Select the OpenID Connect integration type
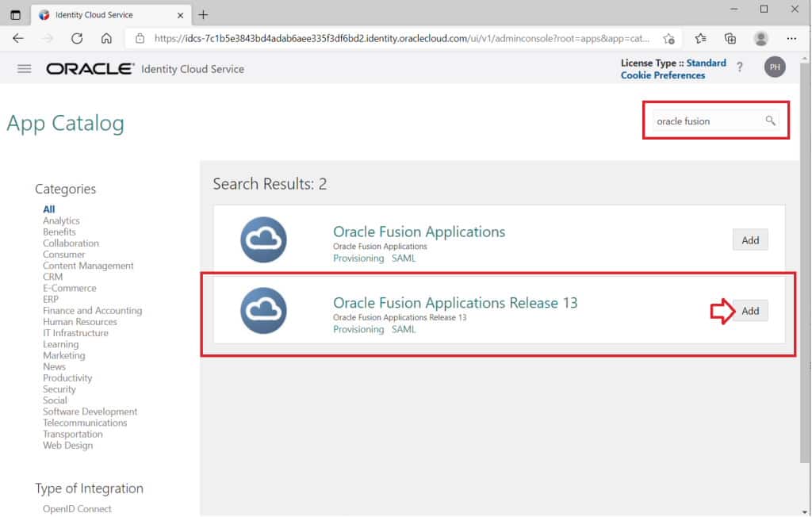Screen dimensions: 812x517 point(77,508)
